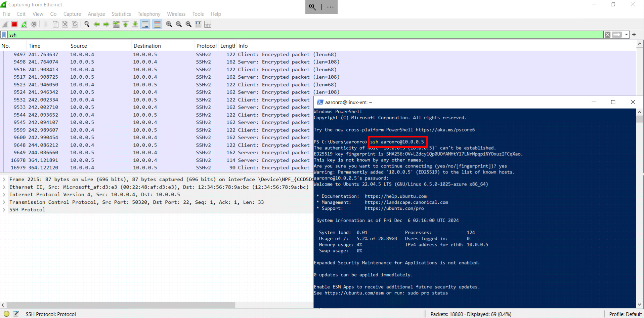Screen dimensions: 644x318
Task: Toggle auto-scroll during live capture
Action: tap(145, 24)
